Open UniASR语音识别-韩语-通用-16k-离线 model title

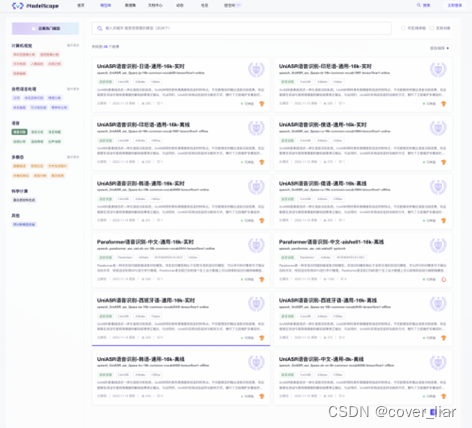click(x=141, y=359)
